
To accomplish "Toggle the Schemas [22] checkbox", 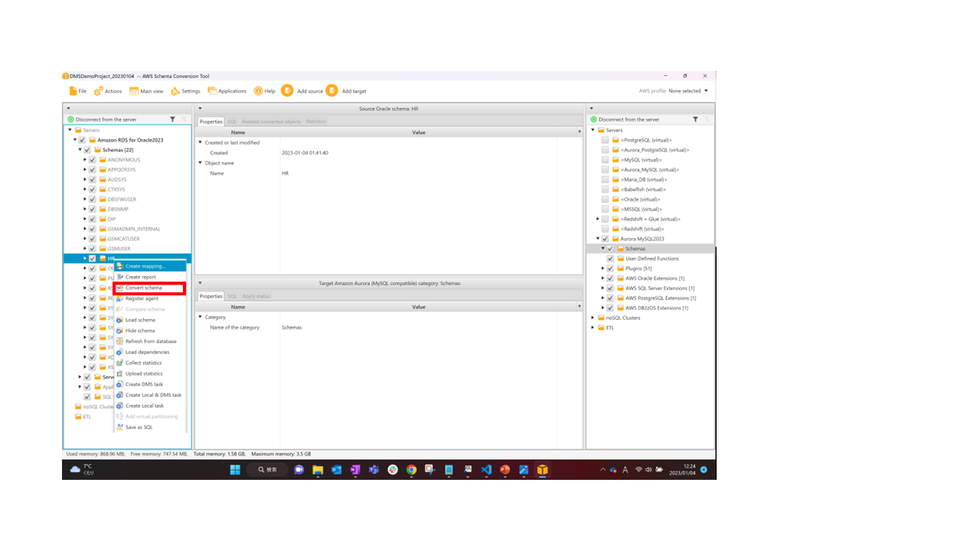I will click(87, 150).
